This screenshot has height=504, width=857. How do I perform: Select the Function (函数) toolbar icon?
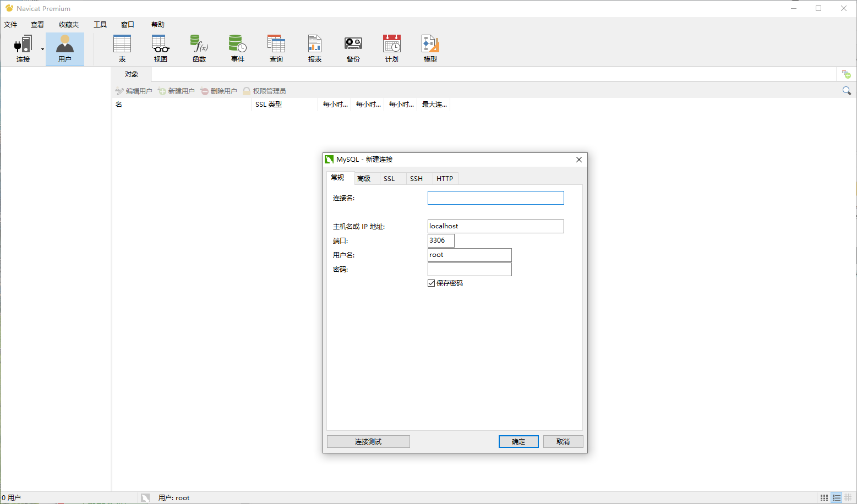click(199, 48)
